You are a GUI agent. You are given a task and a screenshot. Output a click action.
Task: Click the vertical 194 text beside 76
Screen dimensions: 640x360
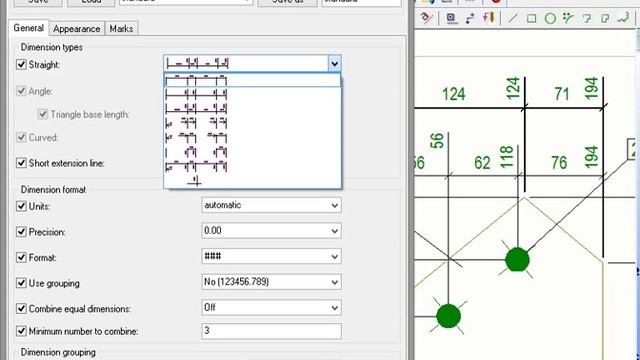(591, 157)
